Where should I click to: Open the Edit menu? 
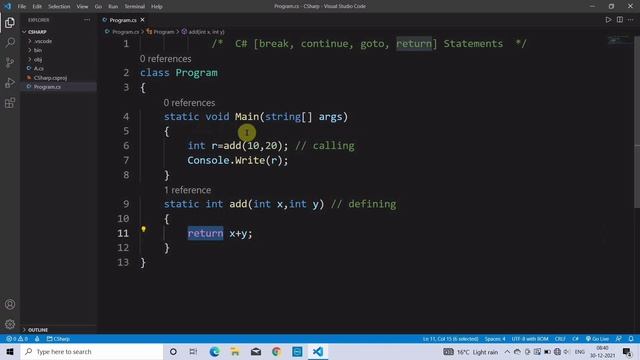click(x=37, y=6)
